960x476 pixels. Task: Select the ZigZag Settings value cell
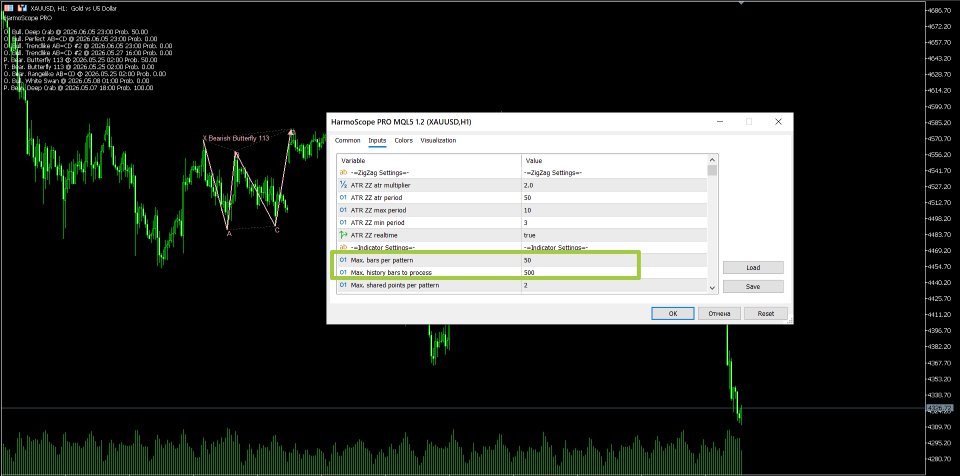click(614, 173)
